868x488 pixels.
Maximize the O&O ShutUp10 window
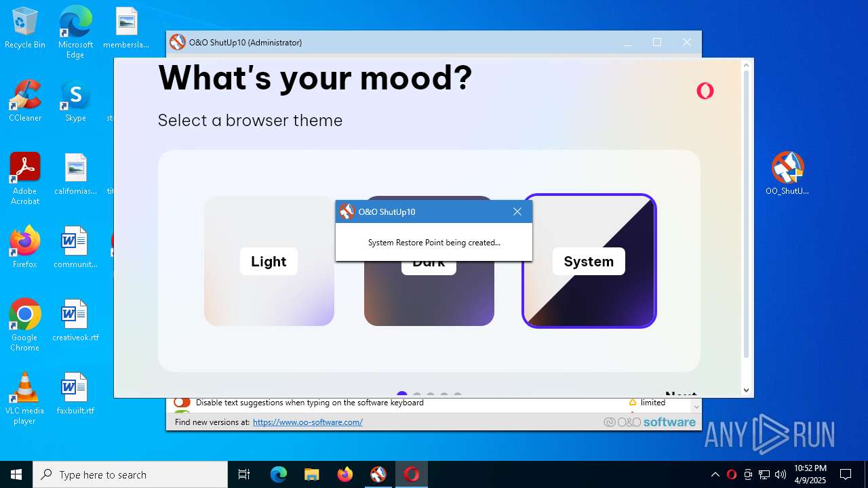tap(657, 42)
